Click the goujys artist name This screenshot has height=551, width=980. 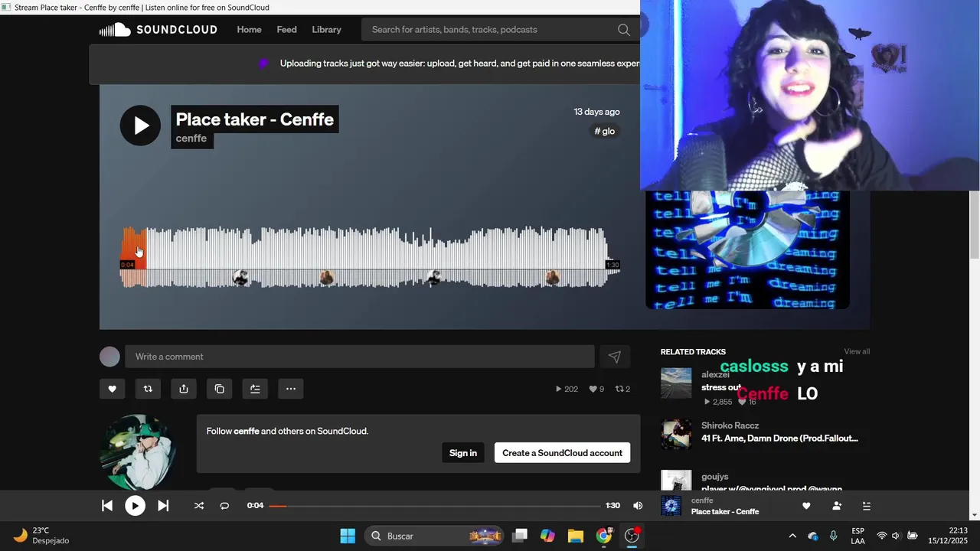714,477
